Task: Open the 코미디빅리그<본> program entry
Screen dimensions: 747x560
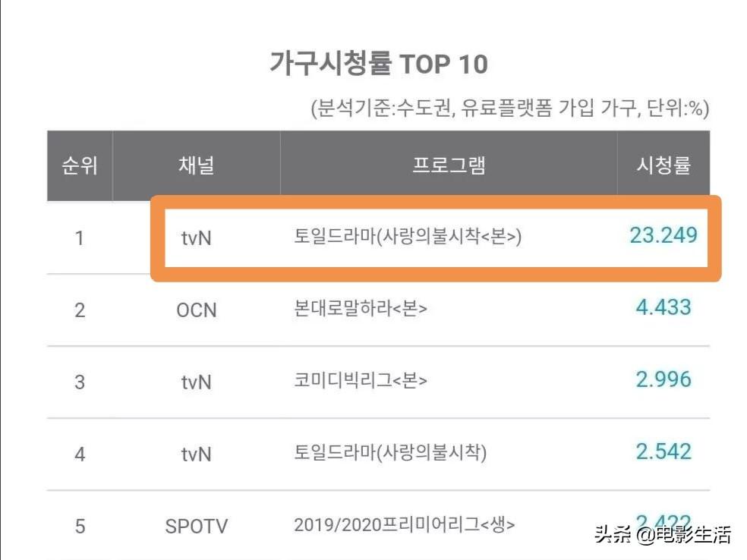Action: [x=360, y=381]
